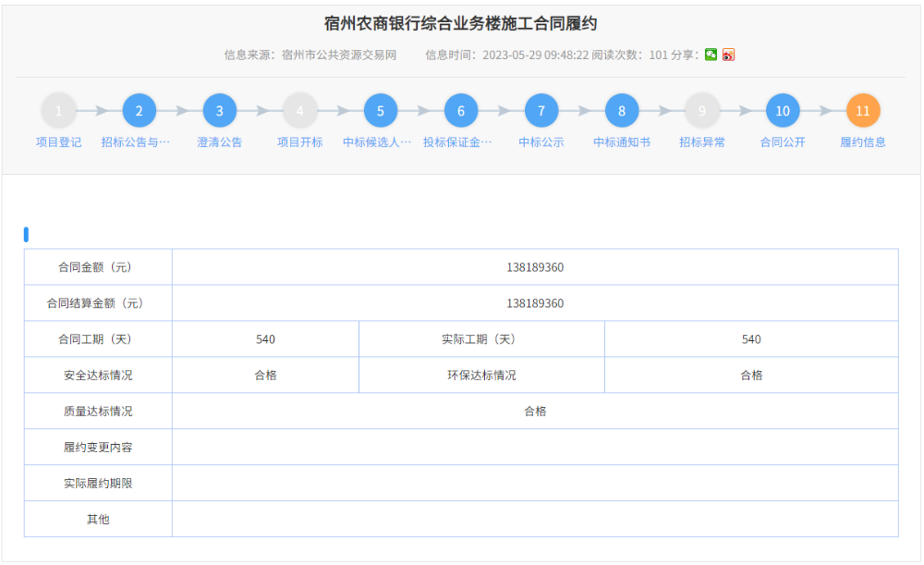Image resolution: width=924 pixels, height=565 pixels.
Task: Click the 质量达标情况 label cell
Action: pos(98,411)
